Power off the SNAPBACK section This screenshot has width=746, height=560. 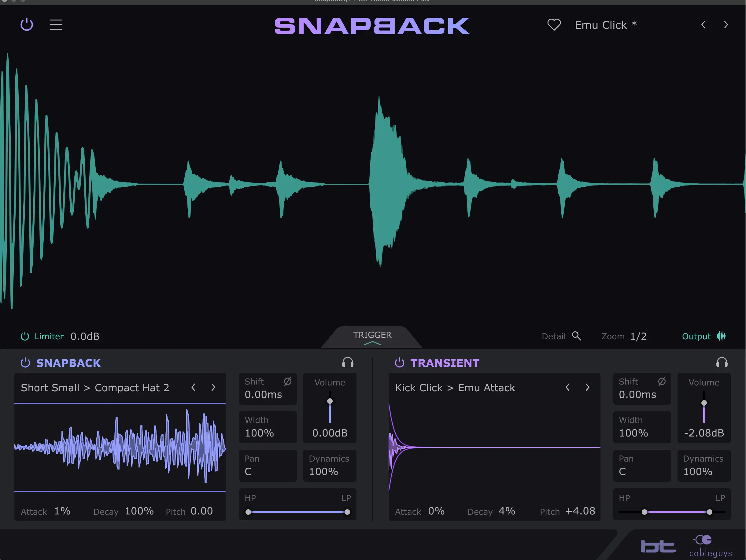coord(25,363)
